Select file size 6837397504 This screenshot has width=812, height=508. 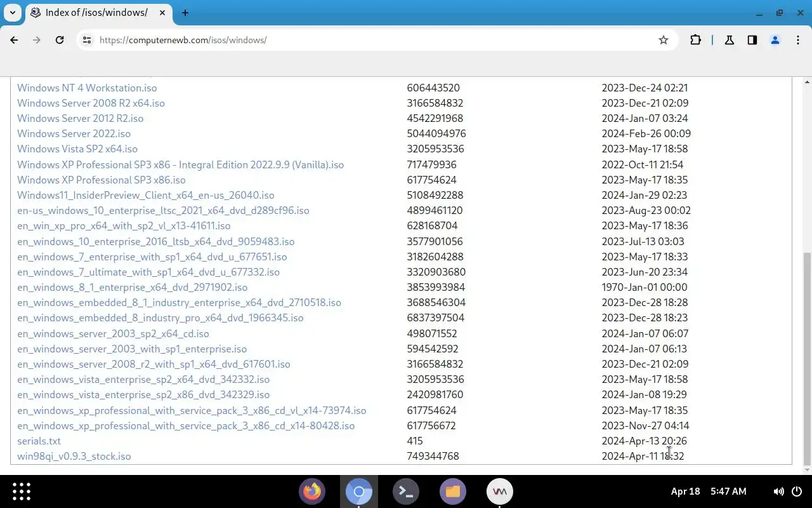pyautogui.click(x=436, y=317)
